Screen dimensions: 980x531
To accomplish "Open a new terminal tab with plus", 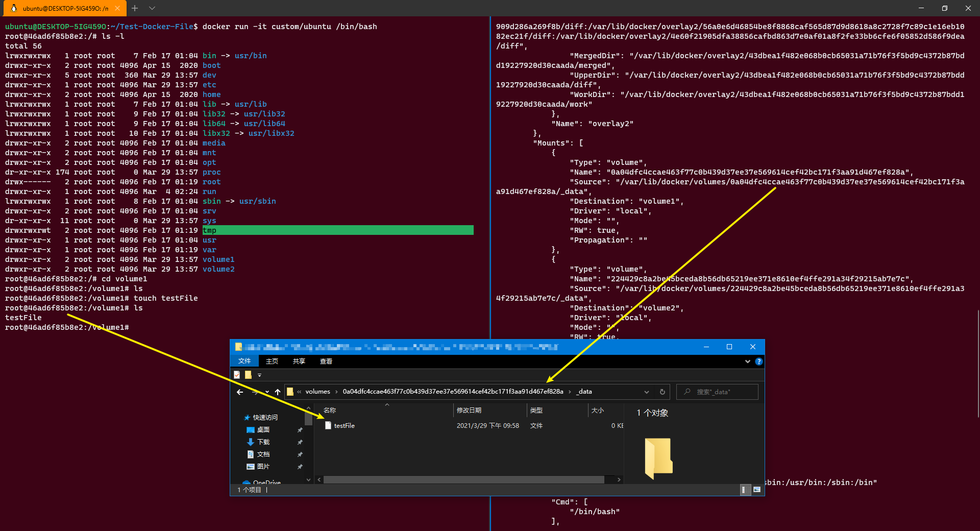I will point(135,8).
